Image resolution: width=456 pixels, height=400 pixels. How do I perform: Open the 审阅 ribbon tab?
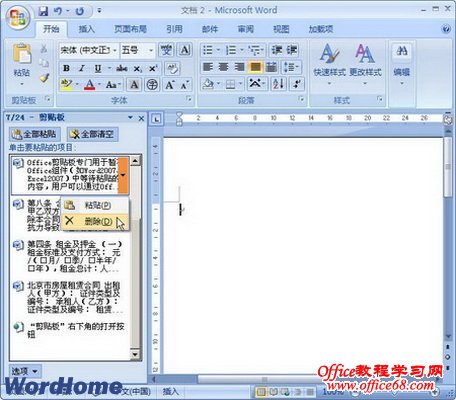point(245,29)
